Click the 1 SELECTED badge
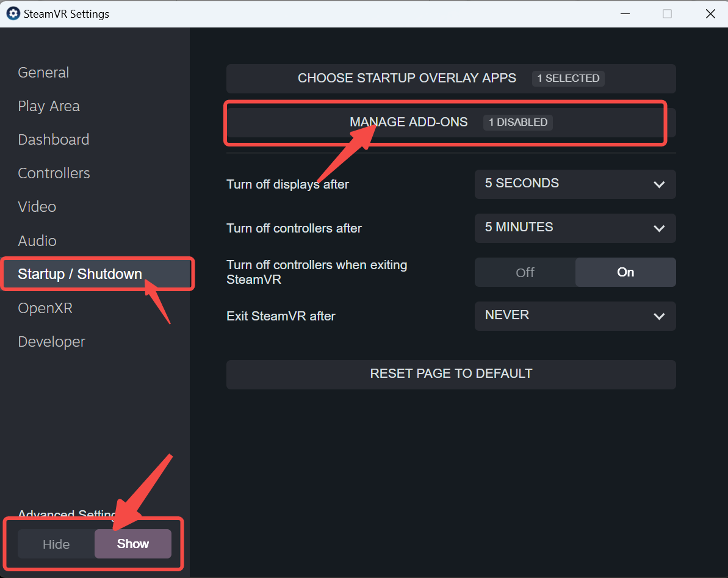The width and height of the screenshot is (728, 578). (568, 79)
